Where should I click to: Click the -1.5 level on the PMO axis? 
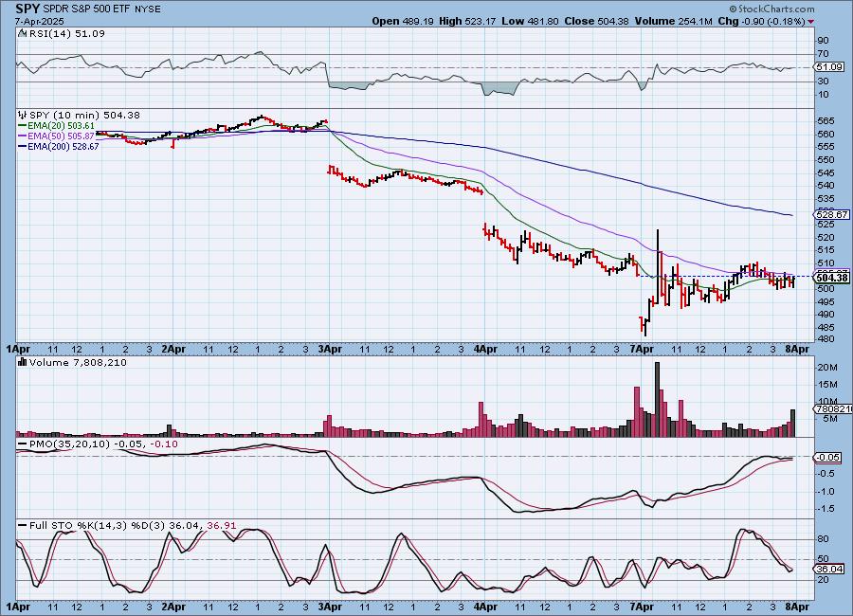[x=826, y=509]
